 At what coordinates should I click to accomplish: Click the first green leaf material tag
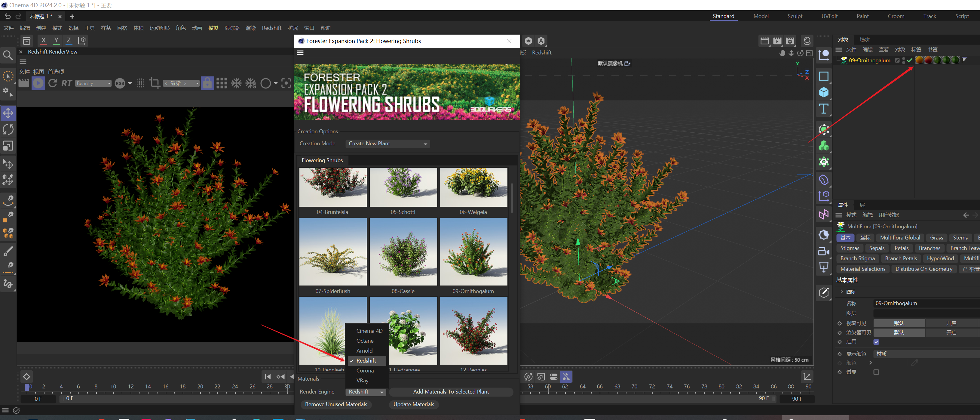937,60
